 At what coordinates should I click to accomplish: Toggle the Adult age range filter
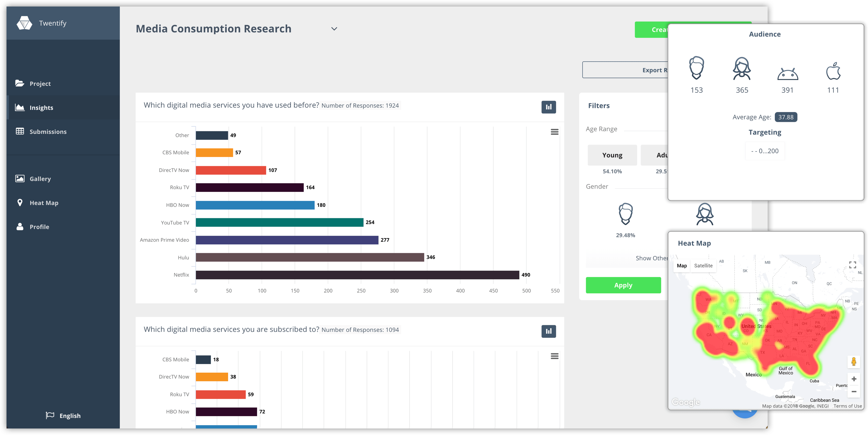(654, 155)
